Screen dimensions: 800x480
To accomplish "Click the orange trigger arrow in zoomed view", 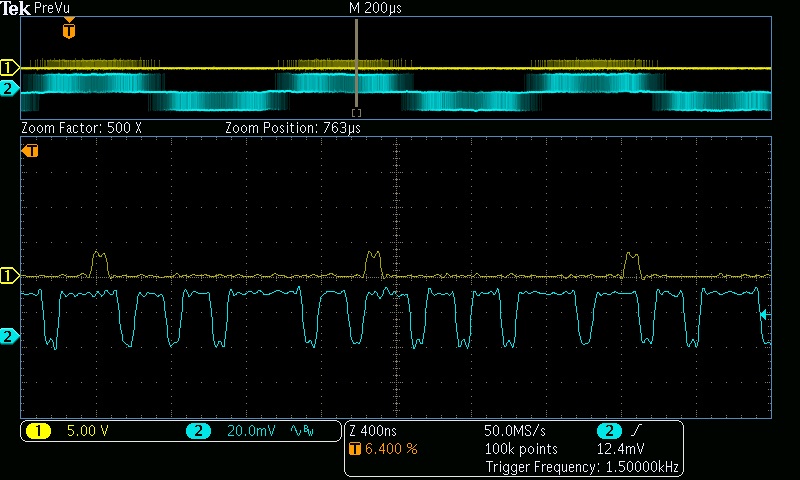I will (x=30, y=151).
